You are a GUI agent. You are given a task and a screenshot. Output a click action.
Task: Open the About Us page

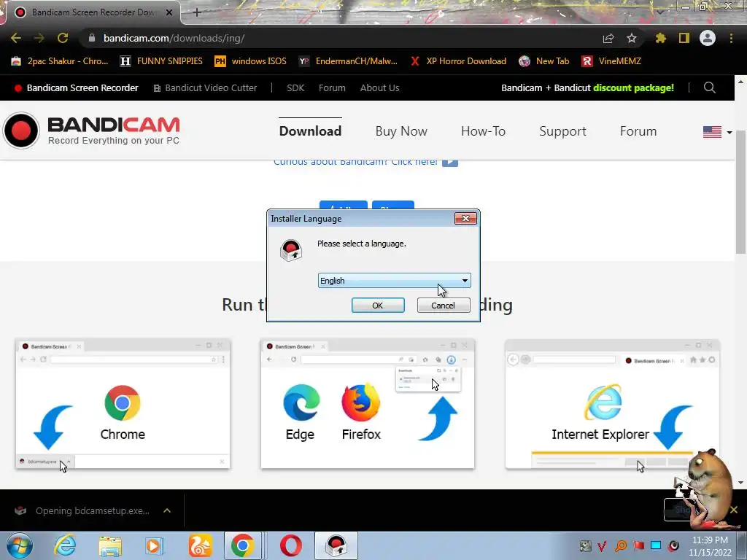pyautogui.click(x=379, y=87)
